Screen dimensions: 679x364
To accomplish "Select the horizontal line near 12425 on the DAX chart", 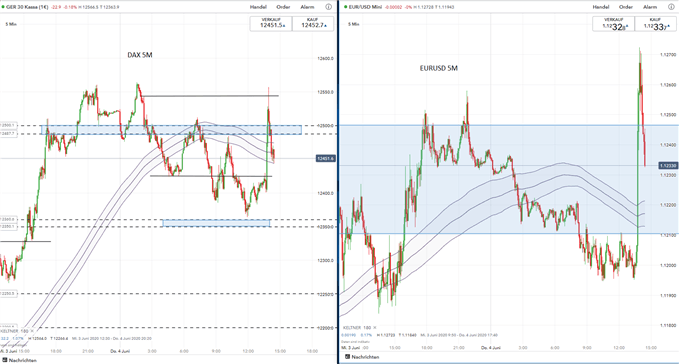I will [x=211, y=176].
